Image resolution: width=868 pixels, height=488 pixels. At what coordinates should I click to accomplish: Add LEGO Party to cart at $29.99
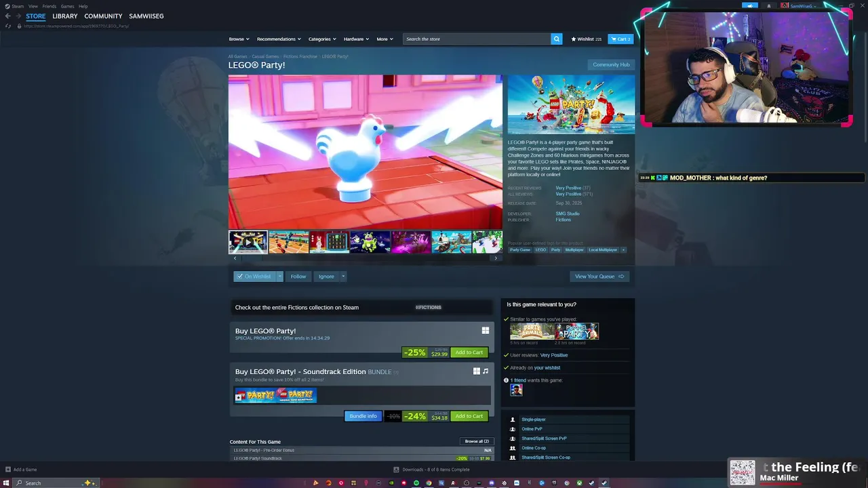pos(469,352)
